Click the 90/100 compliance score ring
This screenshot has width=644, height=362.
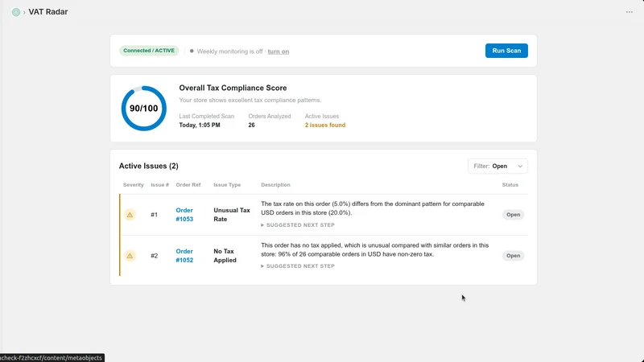click(x=144, y=109)
